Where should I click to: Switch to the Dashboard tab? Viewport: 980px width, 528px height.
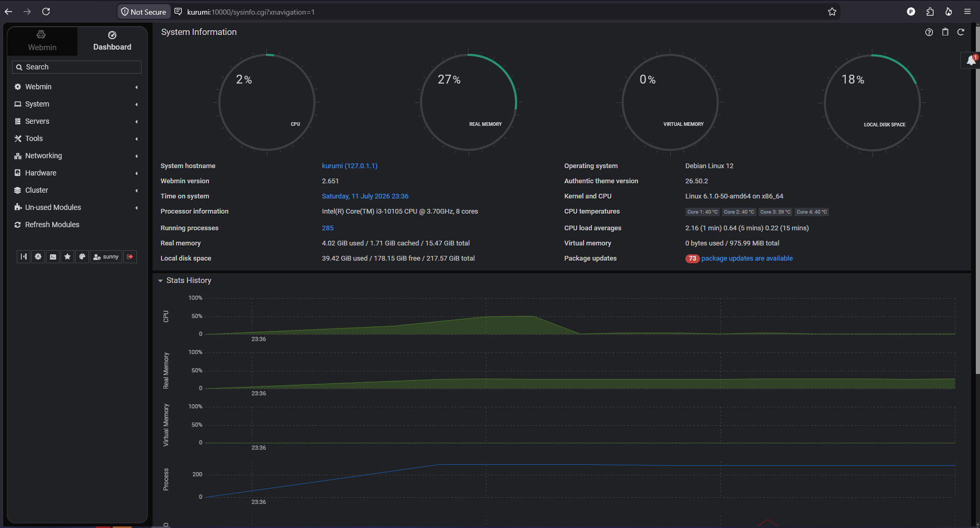click(x=112, y=41)
